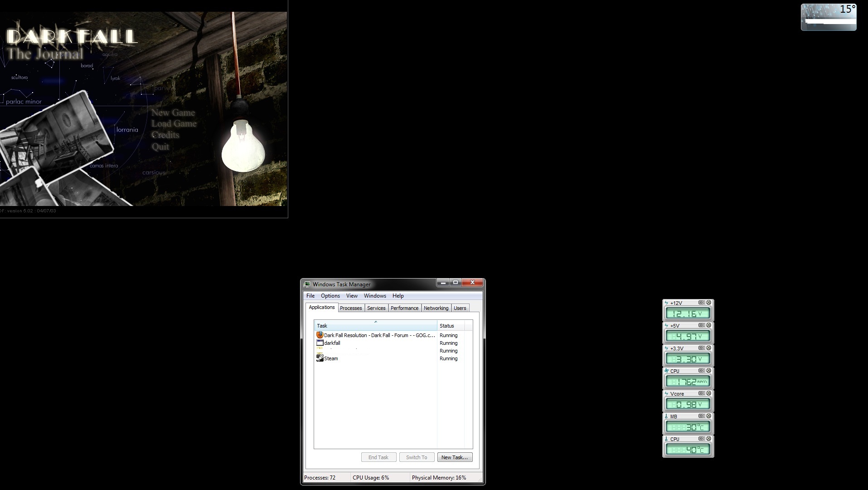This screenshot has width=868, height=490.
Task: Open settings of the +3.3V voltage gadget
Action: 702,348
